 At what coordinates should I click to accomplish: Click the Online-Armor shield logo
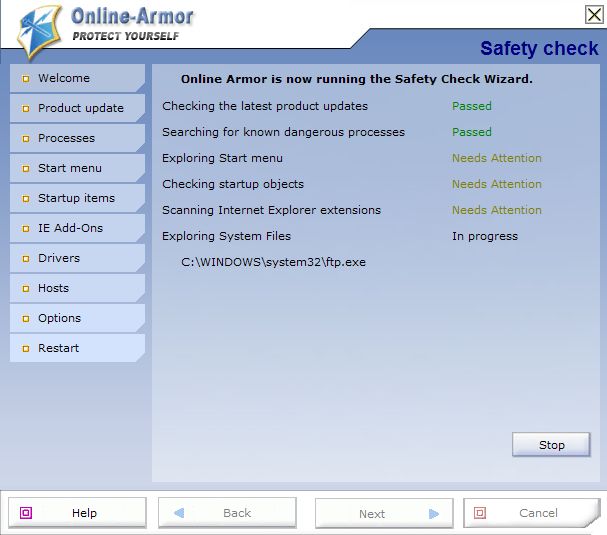point(39,33)
